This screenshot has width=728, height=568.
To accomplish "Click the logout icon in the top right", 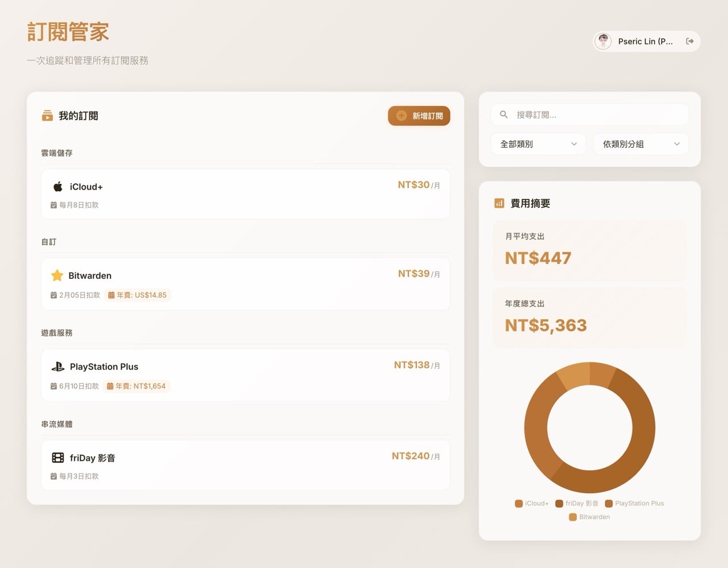I will 689,41.
